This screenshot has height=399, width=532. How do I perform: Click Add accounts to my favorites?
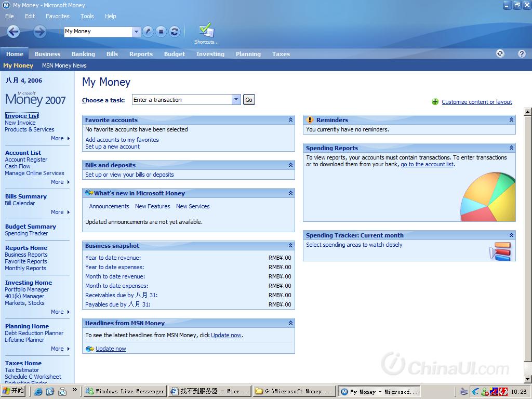tap(122, 140)
